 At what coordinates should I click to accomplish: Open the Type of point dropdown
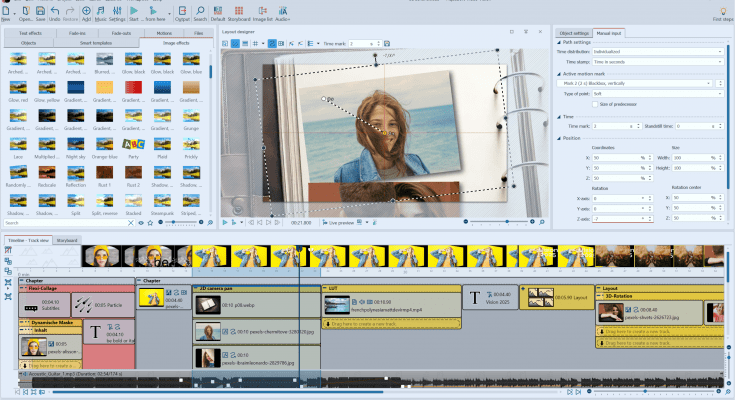coord(658,94)
